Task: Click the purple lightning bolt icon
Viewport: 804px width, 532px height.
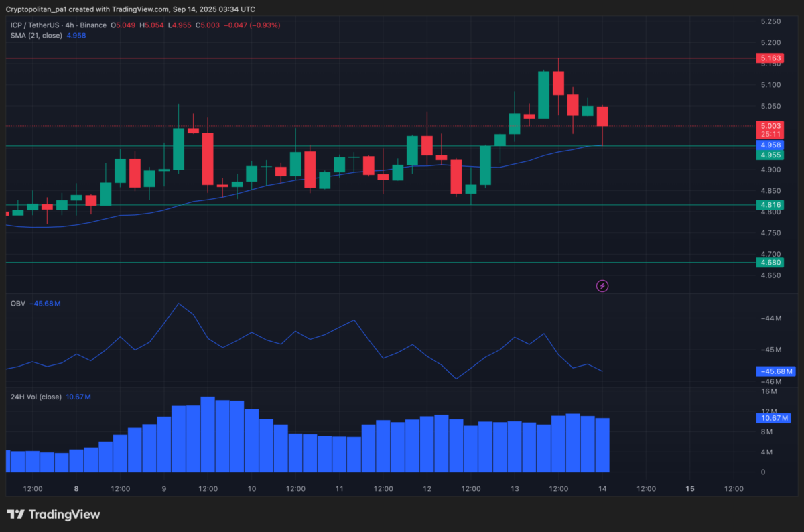Action: (x=602, y=286)
